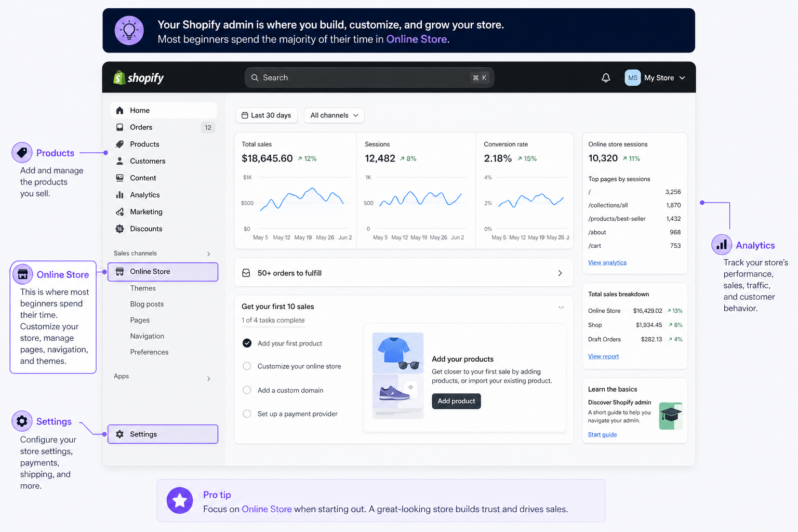Click the Shop $1,934.45 breakdown row
Screen dimensions: 798x532
coord(635,325)
